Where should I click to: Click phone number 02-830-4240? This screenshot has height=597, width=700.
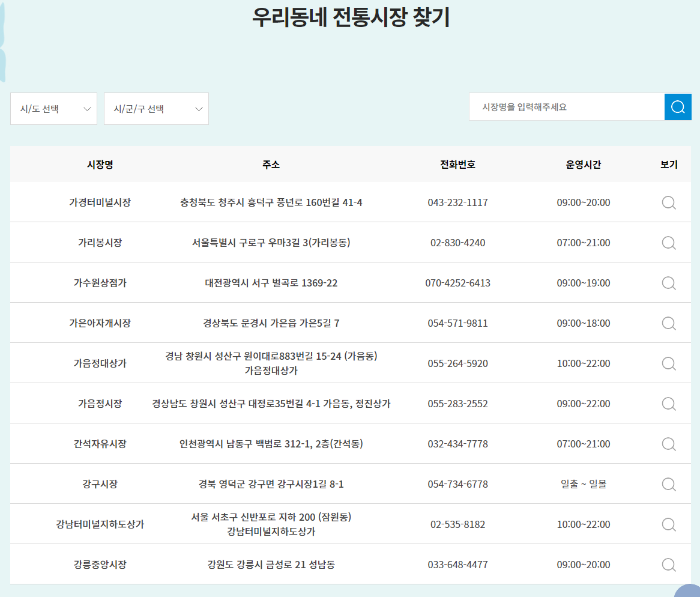pos(457,243)
